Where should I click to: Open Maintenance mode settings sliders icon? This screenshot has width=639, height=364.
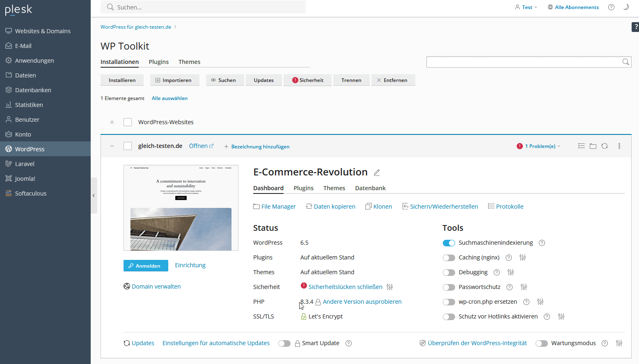[x=619, y=343]
